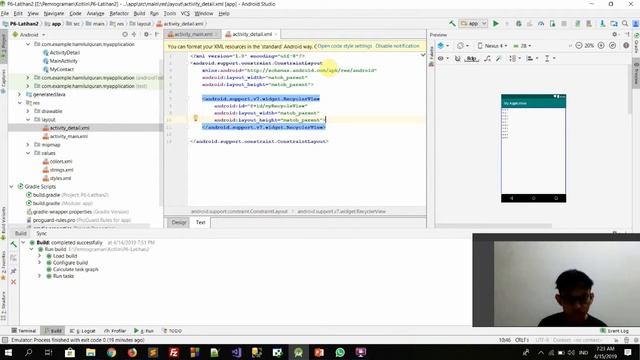Open the Terminal tool window
This screenshot has width=640, height=360.
[x=24, y=331]
